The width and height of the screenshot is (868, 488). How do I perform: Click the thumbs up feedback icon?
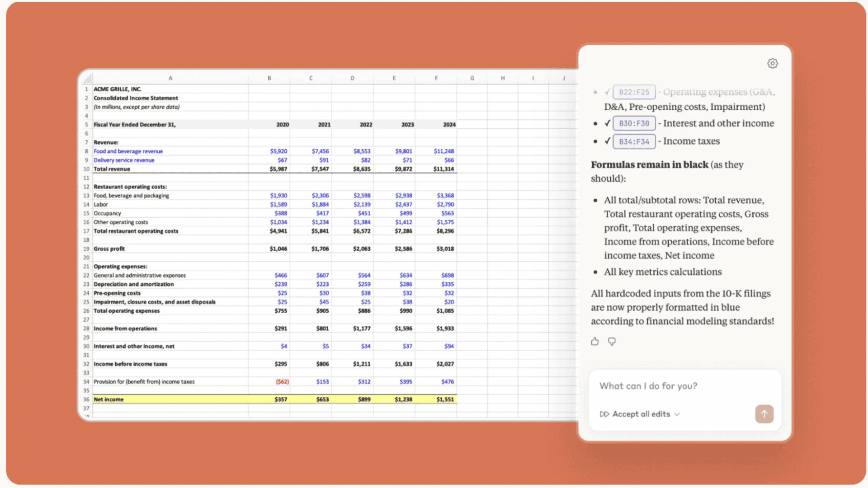[595, 342]
